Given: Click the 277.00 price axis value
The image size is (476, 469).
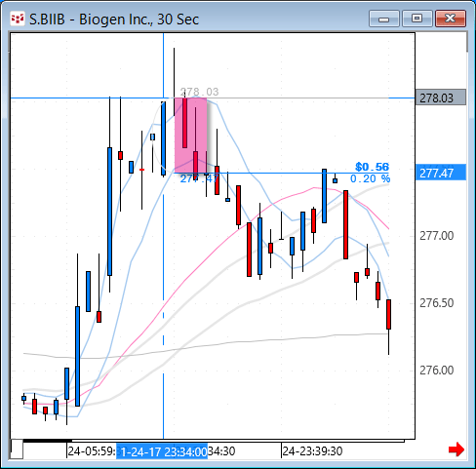Looking at the screenshot, I should pos(436,236).
